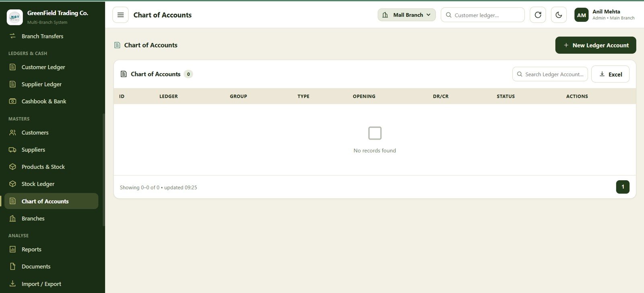Screen dimensions: 644x293
Task: Click the refresh icon in top bar
Action: [538, 15]
